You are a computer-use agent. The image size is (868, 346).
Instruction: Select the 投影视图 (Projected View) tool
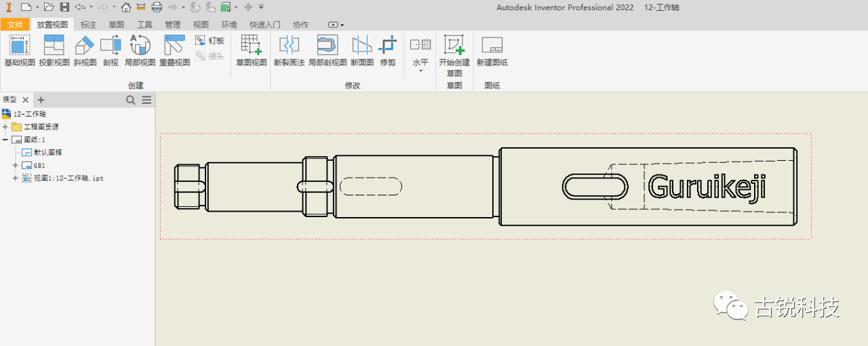tap(54, 51)
